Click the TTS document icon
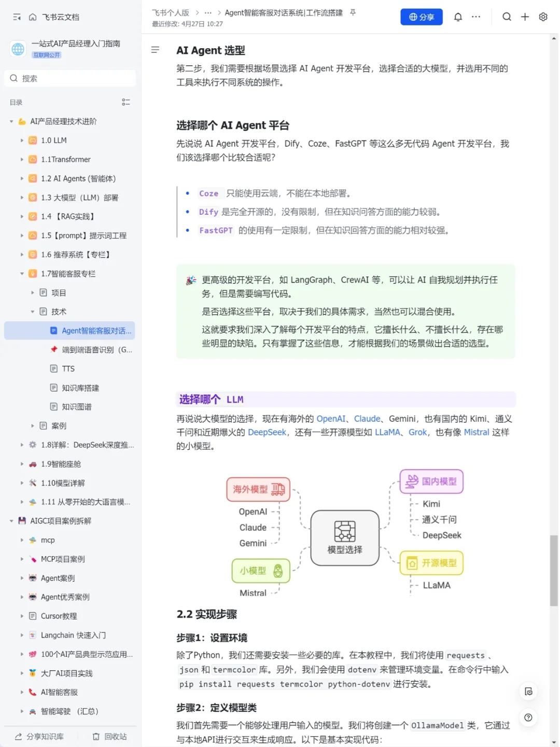Screen dimensions: 560x747 click(x=53, y=369)
